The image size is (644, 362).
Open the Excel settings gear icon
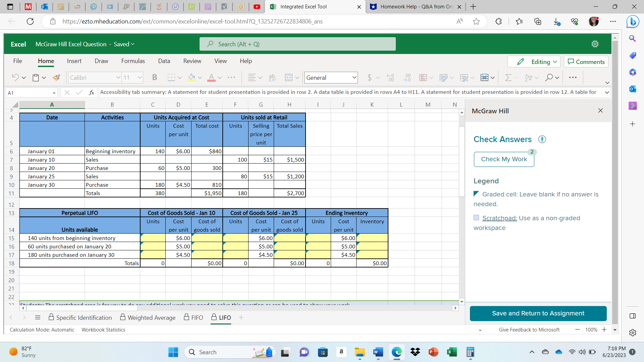[x=595, y=44]
